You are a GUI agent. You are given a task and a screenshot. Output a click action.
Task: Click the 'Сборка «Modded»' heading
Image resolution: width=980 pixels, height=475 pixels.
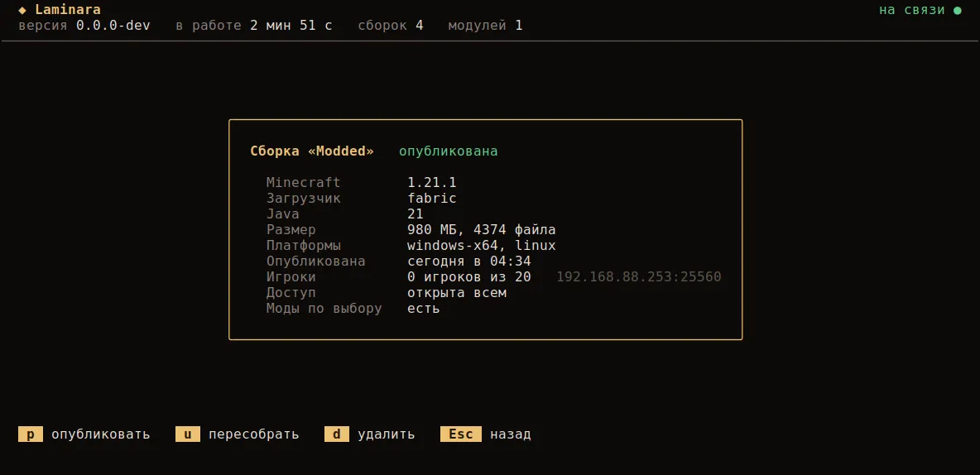[312, 151]
